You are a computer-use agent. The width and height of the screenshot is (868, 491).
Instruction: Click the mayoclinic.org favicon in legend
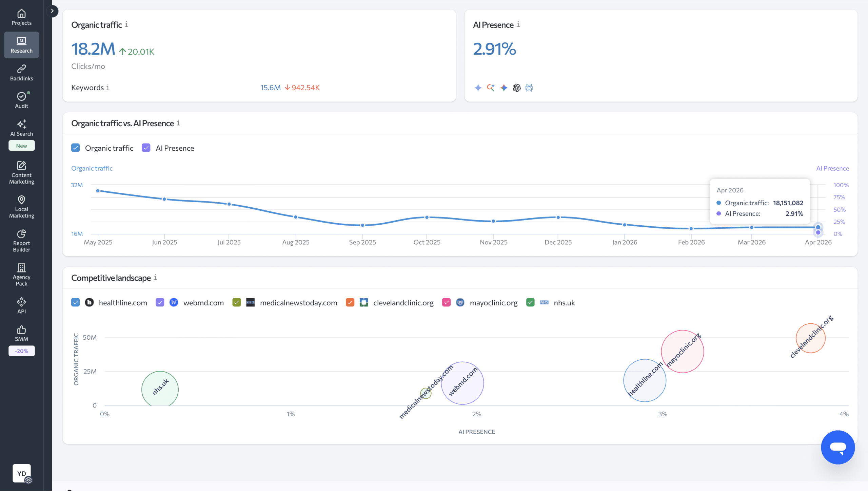(x=460, y=302)
